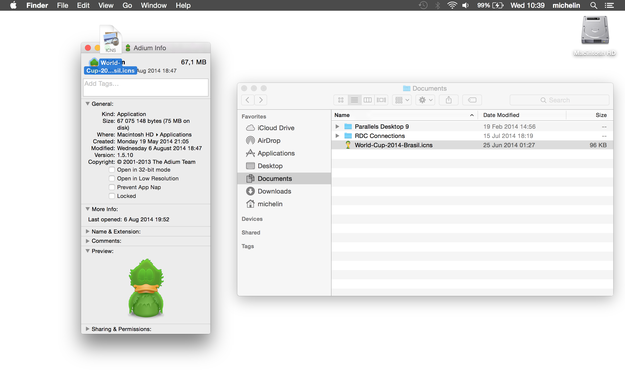Switch Finder to icon view

pyautogui.click(x=341, y=100)
